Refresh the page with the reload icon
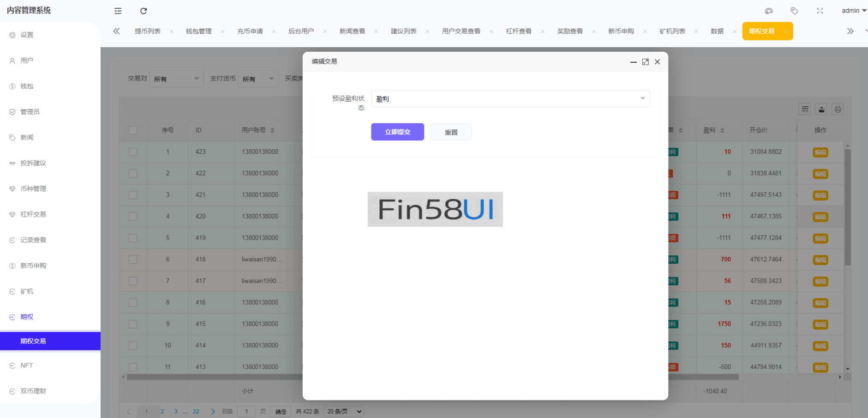The height and width of the screenshot is (418, 868). coord(144,11)
